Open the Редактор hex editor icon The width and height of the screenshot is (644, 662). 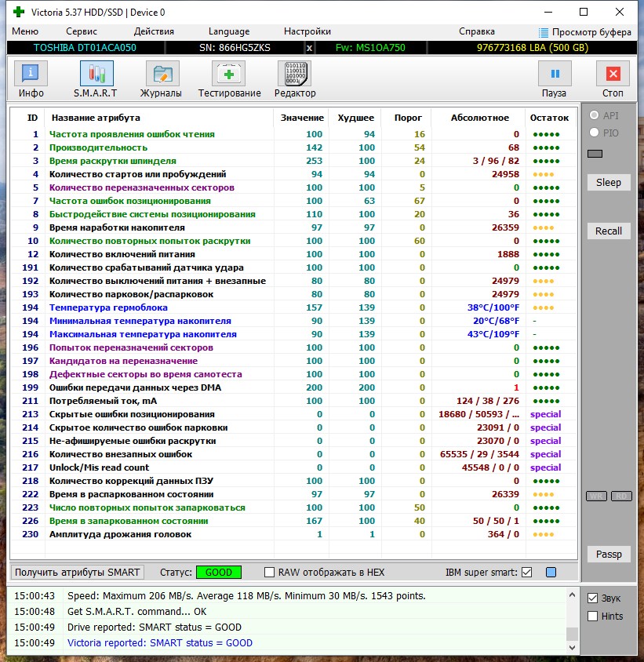pos(294,74)
